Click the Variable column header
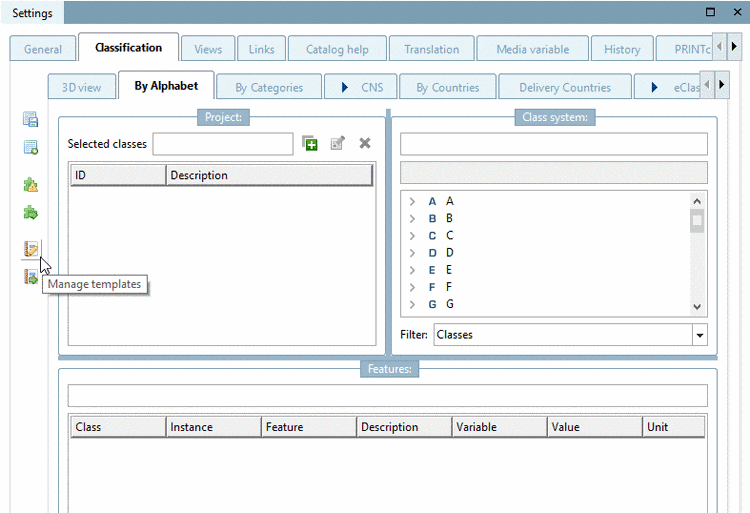This screenshot has width=750, height=513. pos(499,426)
